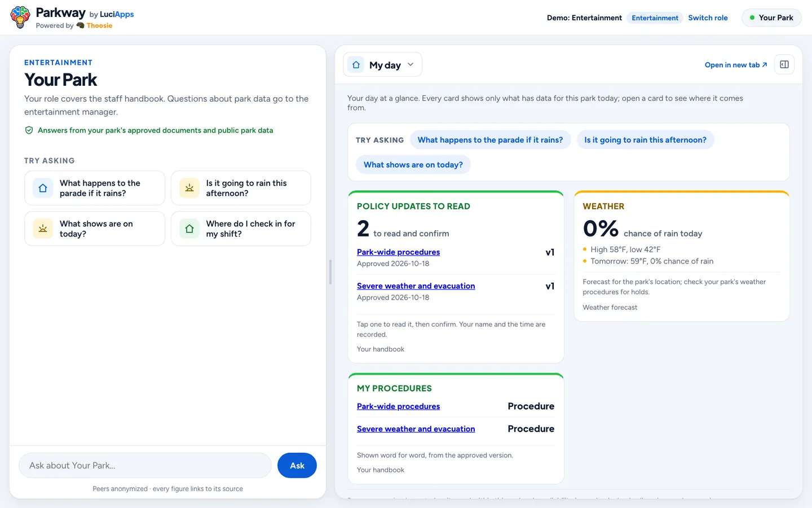Click the LuciApps brand text

coord(117,14)
